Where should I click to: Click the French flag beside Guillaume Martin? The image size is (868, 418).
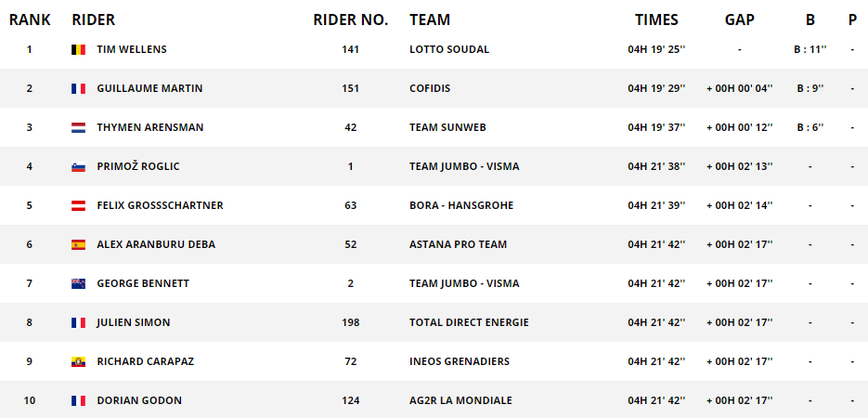pyautogui.click(x=78, y=88)
